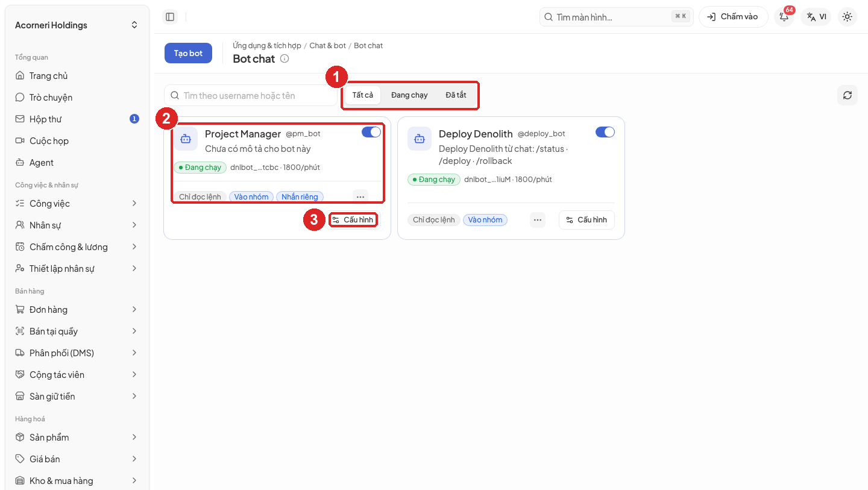Expand Sản phẩm menu

coord(77,438)
